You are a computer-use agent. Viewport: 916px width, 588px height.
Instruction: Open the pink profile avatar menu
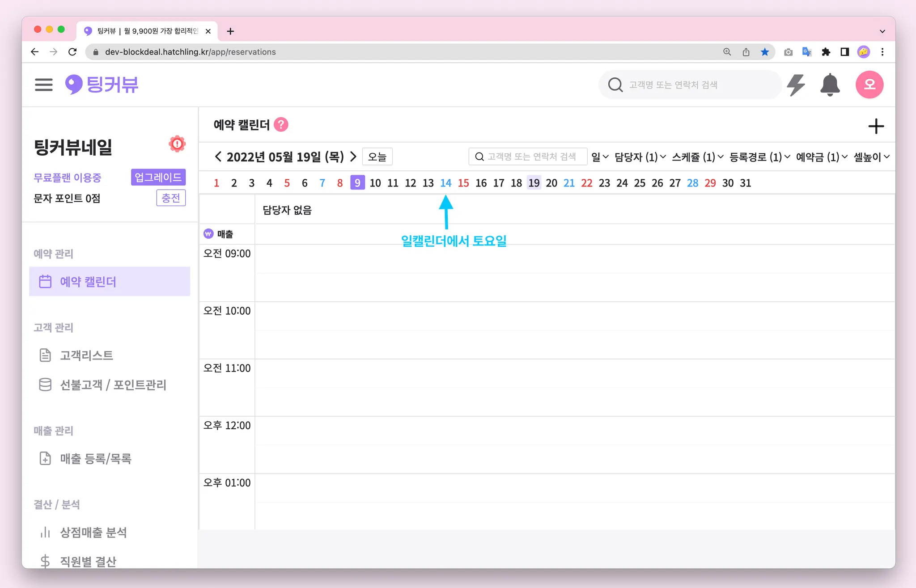pos(869,85)
